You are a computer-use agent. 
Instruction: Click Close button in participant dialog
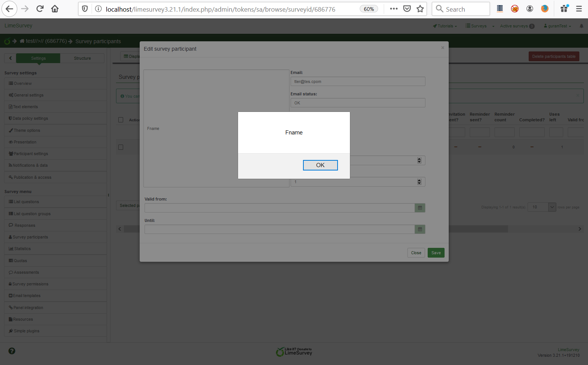pos(416,253)
